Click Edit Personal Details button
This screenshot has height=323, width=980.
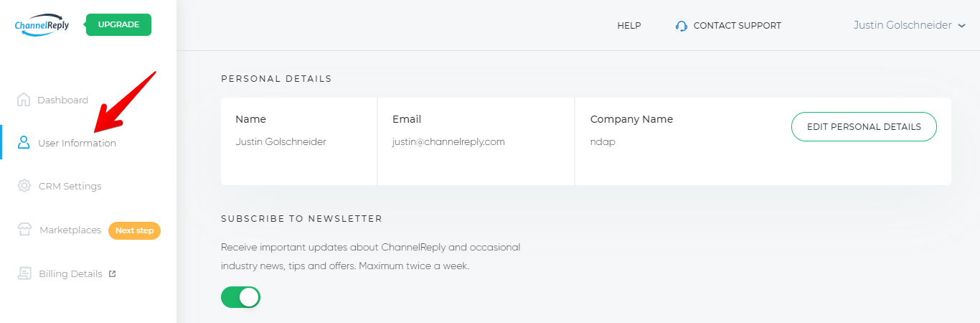click(864, 126)
